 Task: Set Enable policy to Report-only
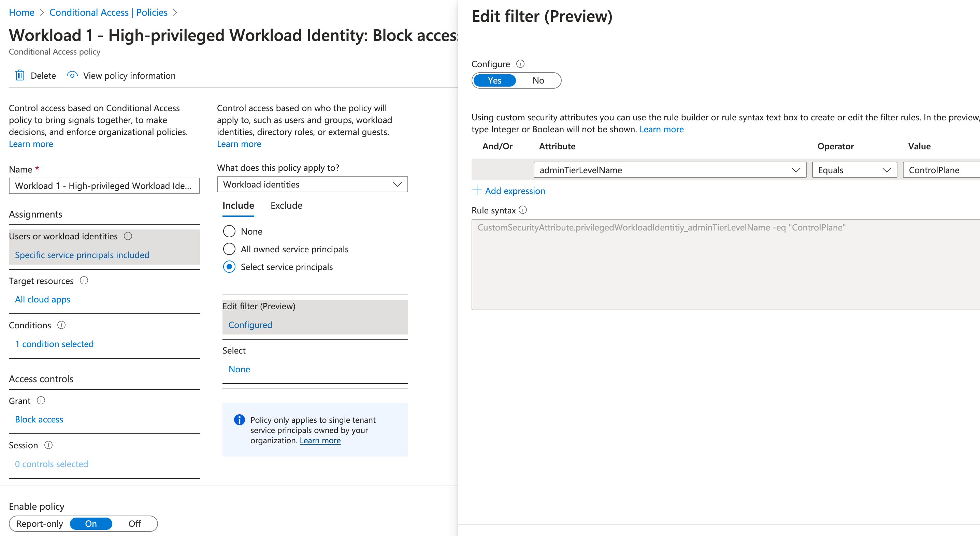(x=40, y=523)
